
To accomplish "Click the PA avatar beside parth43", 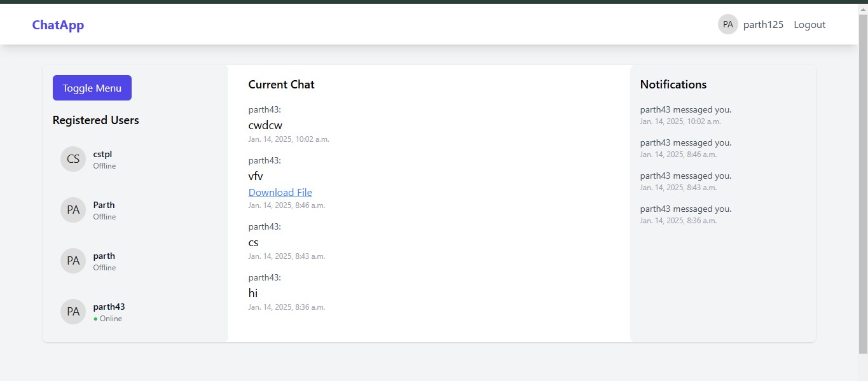I will (x=72, y=311).
